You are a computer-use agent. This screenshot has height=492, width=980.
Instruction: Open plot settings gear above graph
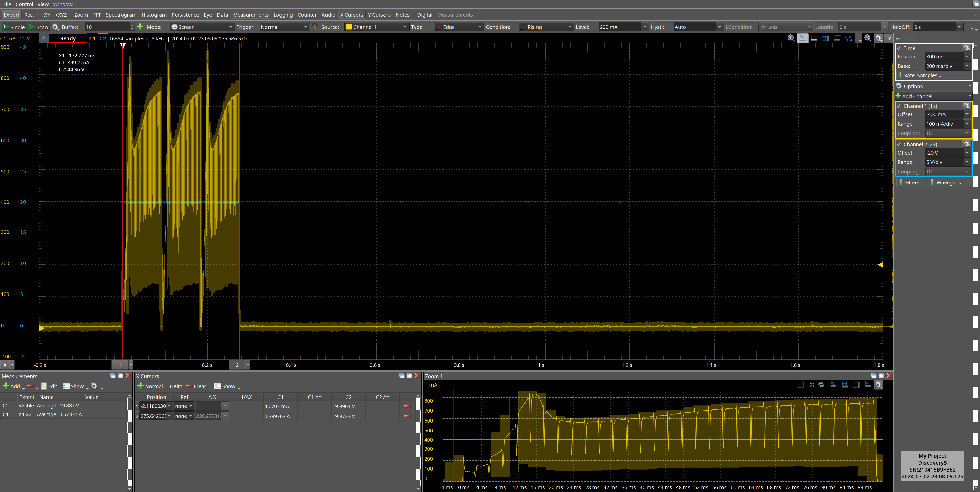point(878,38)
